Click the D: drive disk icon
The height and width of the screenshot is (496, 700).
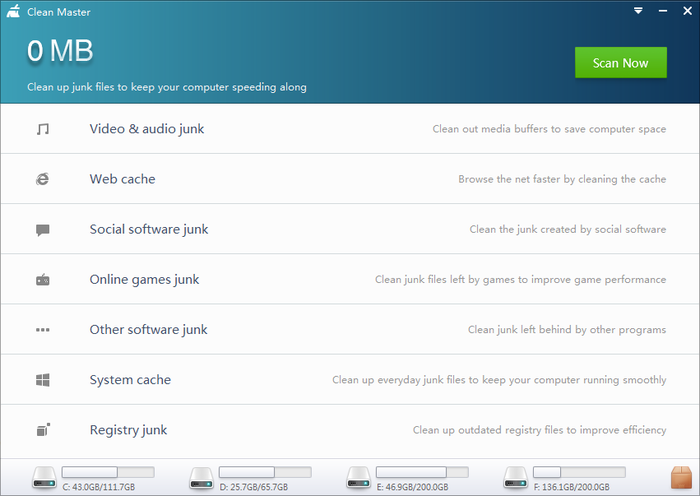tap(201, 478)
